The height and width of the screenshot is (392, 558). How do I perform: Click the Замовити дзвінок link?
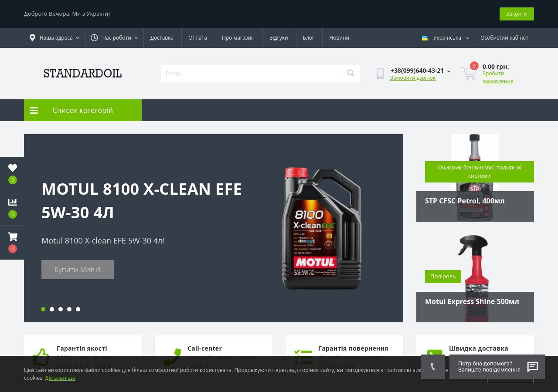[413, 78]
